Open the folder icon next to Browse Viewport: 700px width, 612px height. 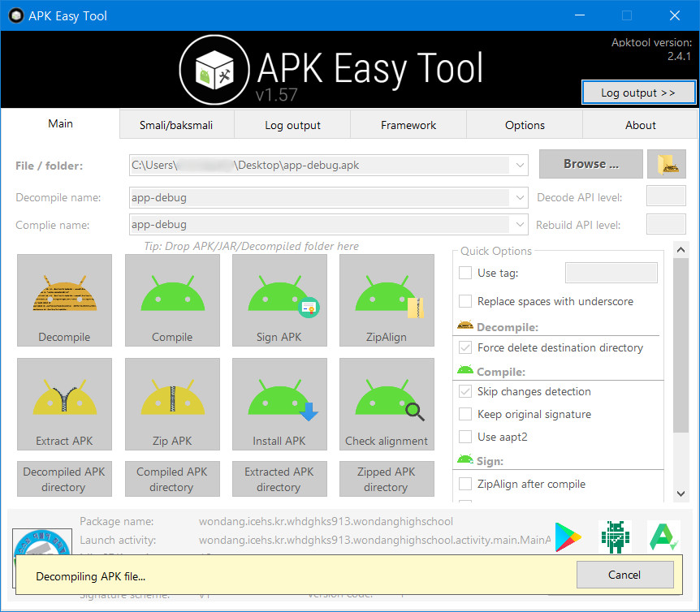tap(667, 164)
